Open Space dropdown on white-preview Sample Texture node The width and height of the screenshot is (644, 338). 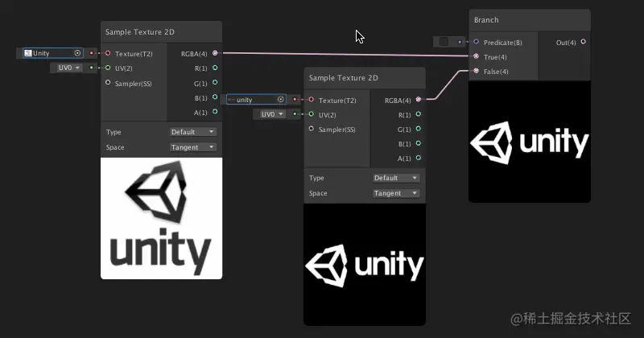pos(192,147)
